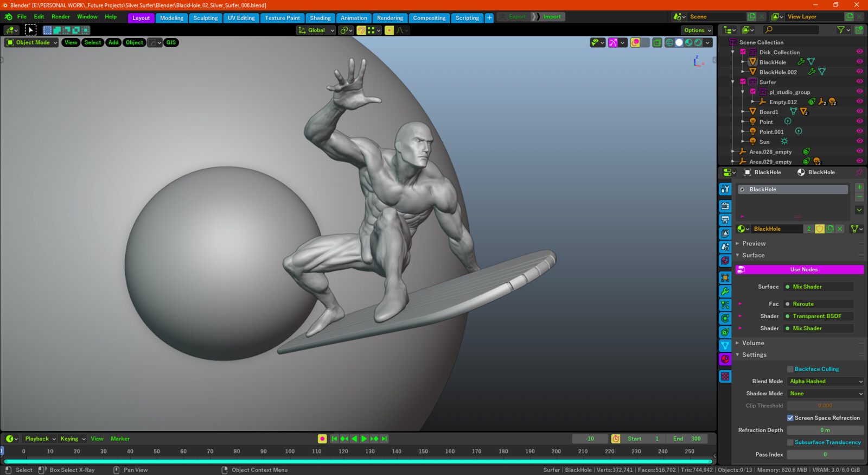The image size is (868, 475).
Task: Enable Subsurface Translucency
Action: 790,442
